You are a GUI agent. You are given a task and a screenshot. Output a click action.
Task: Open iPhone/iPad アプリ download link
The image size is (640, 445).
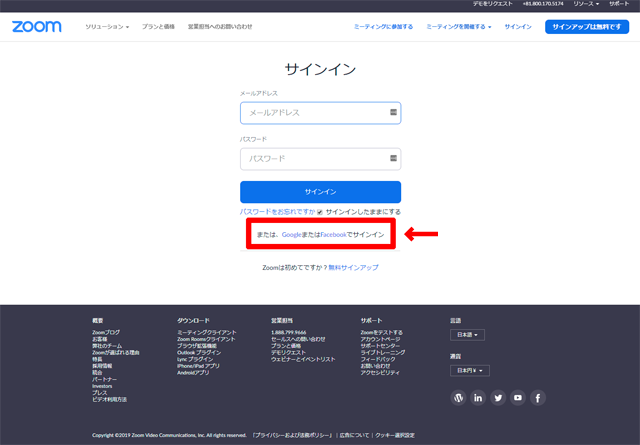[198, 366]
